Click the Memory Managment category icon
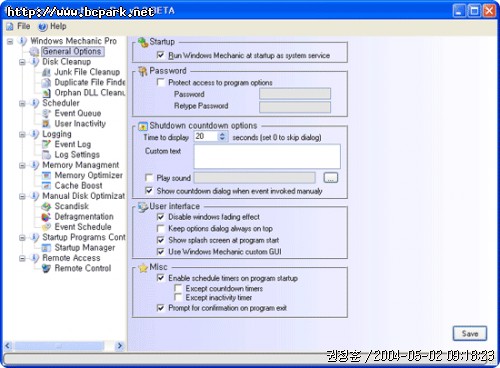Viewport: 500px width, 368px height. coord(34,165)
